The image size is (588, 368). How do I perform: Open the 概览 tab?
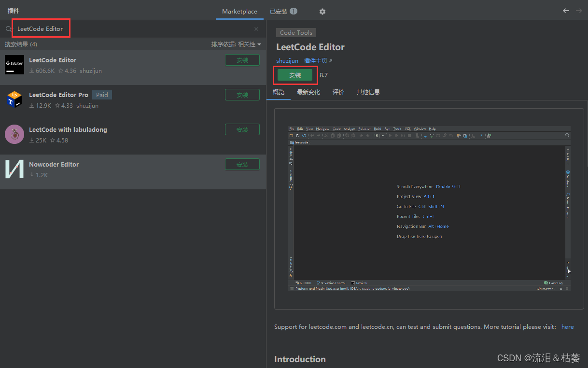(279, 92)
